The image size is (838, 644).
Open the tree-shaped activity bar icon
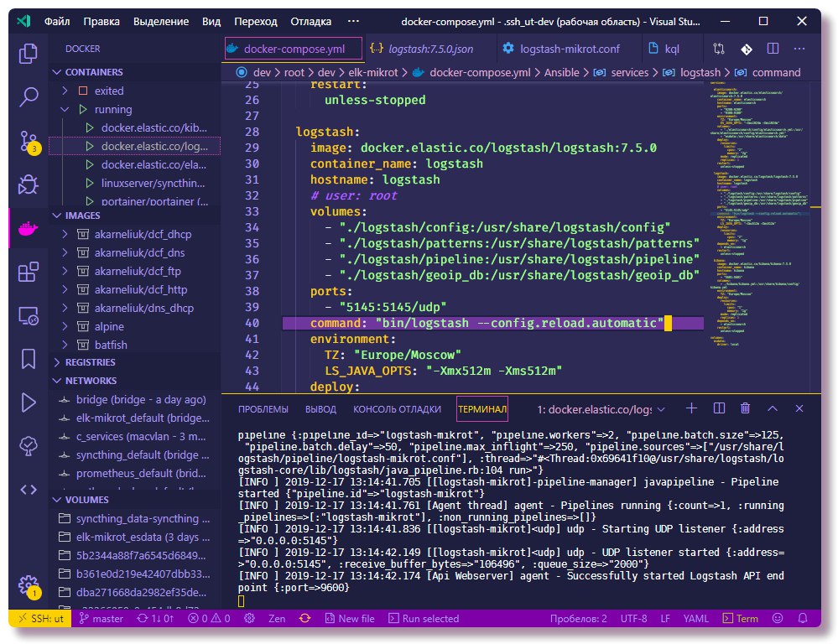[28, 446]
